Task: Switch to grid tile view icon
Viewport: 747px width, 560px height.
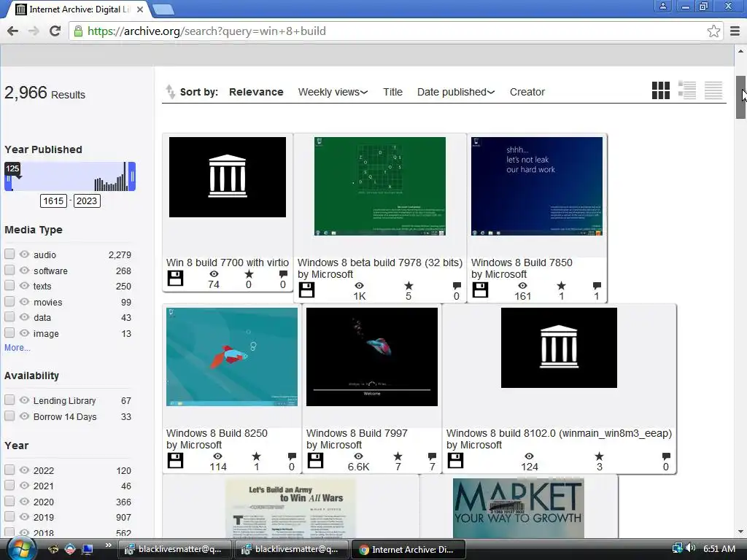Action: (x=661, y=90)
